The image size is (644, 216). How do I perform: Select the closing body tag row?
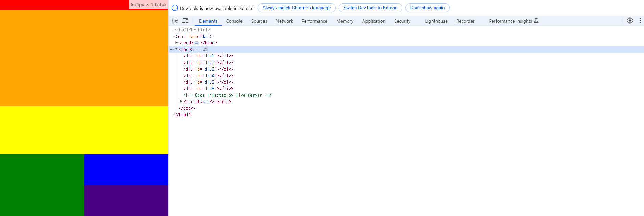[x=187, y=108]
